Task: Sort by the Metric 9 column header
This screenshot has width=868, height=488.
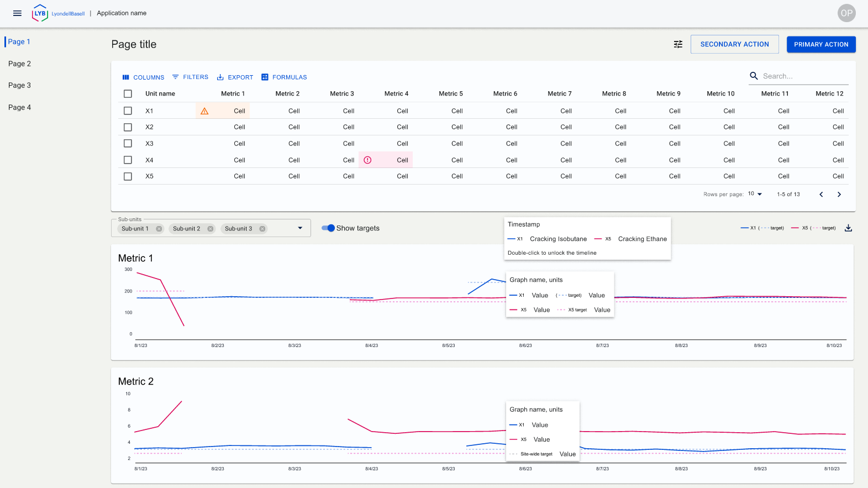Action: 669,94
